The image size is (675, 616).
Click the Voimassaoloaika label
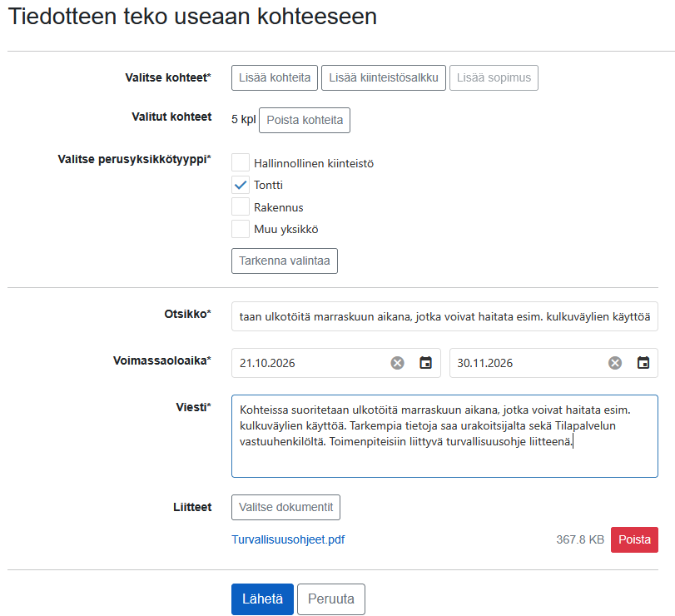161,360
